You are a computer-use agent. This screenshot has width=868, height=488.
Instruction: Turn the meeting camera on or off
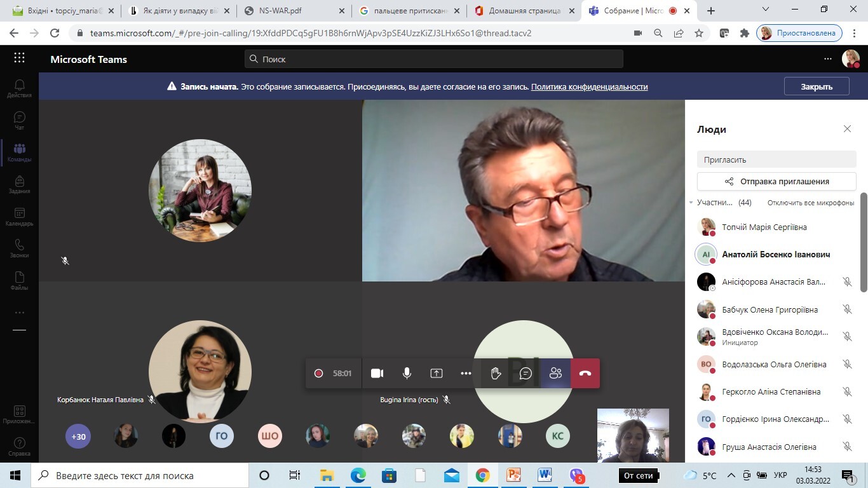(x=377, y=374)
